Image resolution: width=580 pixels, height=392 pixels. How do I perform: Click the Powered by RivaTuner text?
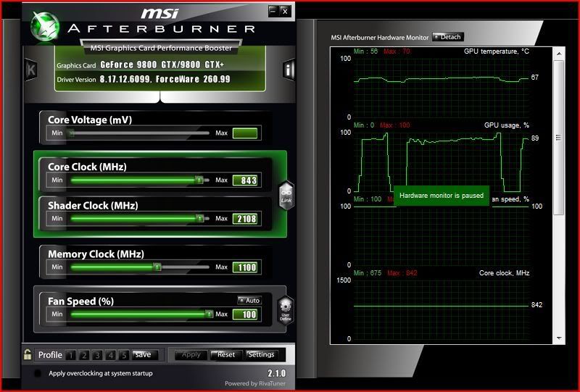(x=255, y=383)
